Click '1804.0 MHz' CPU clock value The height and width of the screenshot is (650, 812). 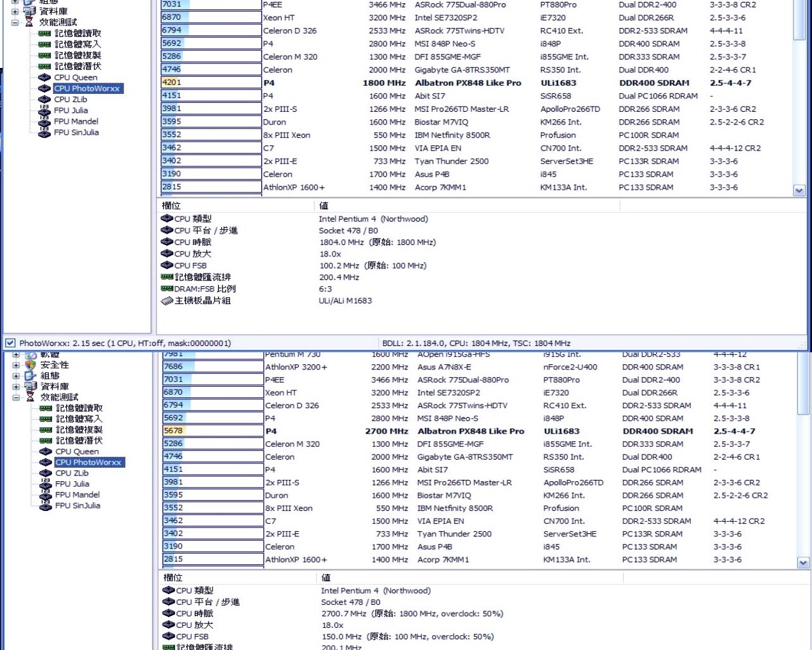click(x=341, y=242)
